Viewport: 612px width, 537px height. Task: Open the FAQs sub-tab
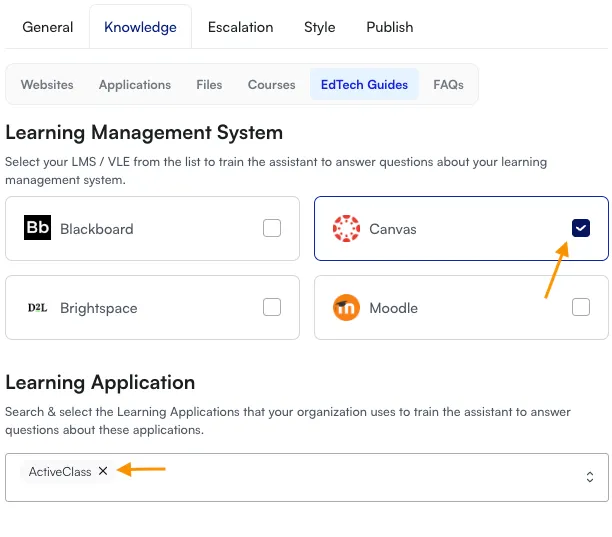[448, 85]
